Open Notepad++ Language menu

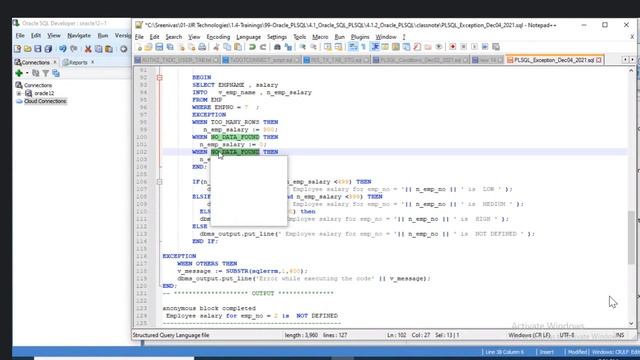[x=248, y=37]
